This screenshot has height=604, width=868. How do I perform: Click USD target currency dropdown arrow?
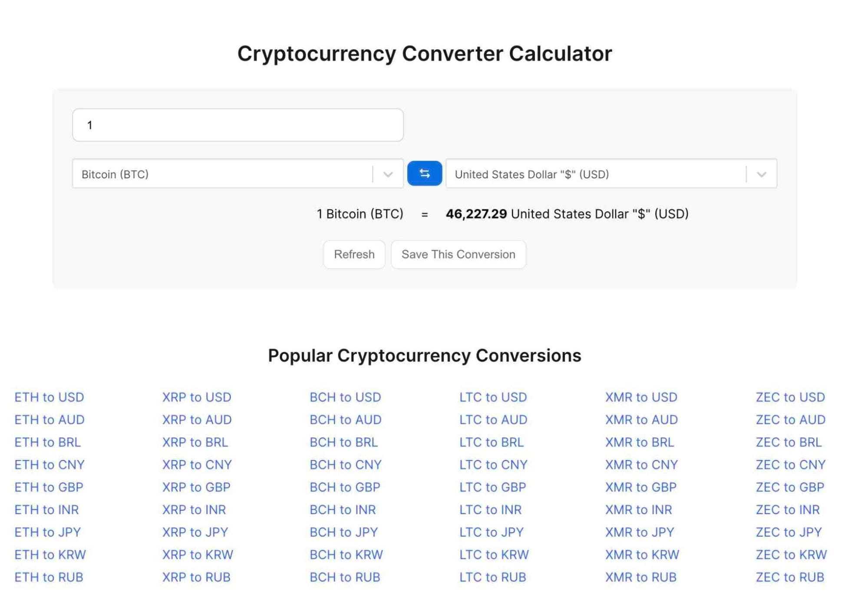pos(762,174)
